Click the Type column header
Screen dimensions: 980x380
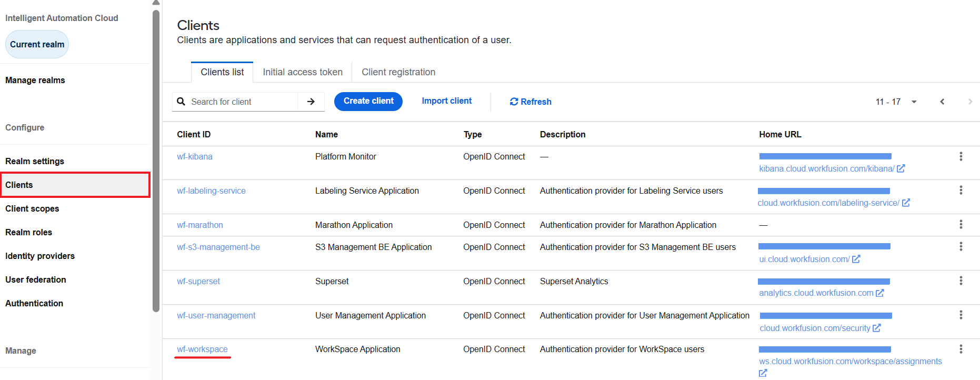(x=473, y=134)
